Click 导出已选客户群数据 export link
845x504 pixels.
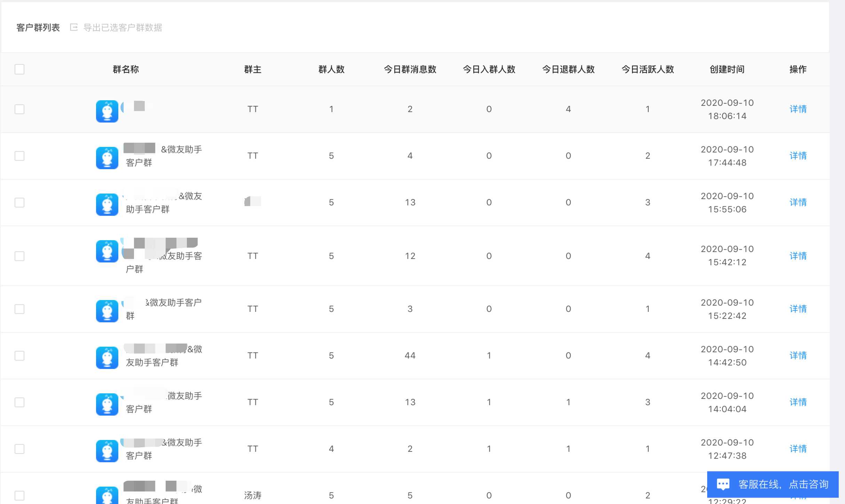click(123, 27)
